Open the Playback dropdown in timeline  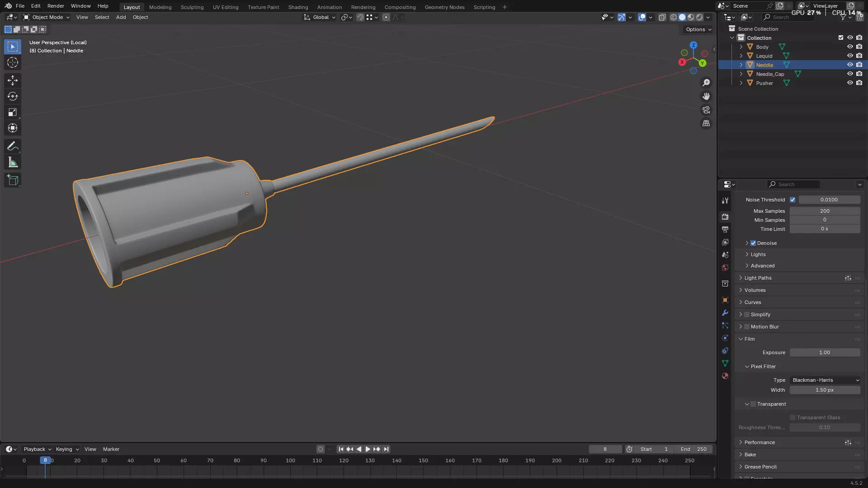(x=37, y=449)
